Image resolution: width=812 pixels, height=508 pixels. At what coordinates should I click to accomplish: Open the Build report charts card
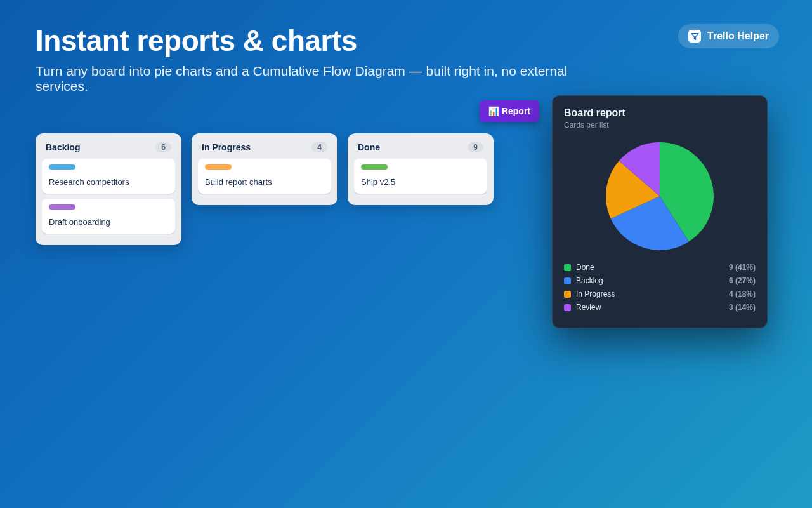(265, 176)
